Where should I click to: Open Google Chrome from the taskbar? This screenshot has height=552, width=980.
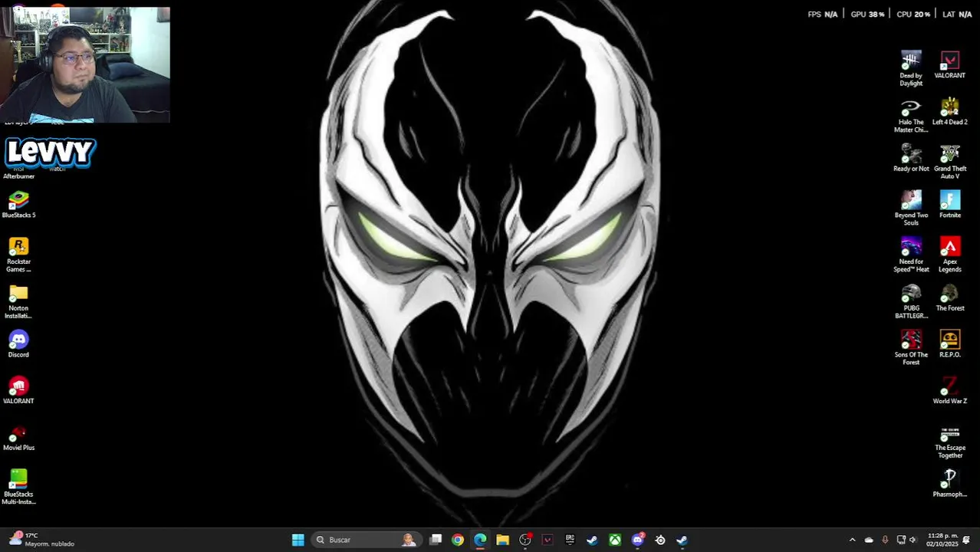click(458, 540)
